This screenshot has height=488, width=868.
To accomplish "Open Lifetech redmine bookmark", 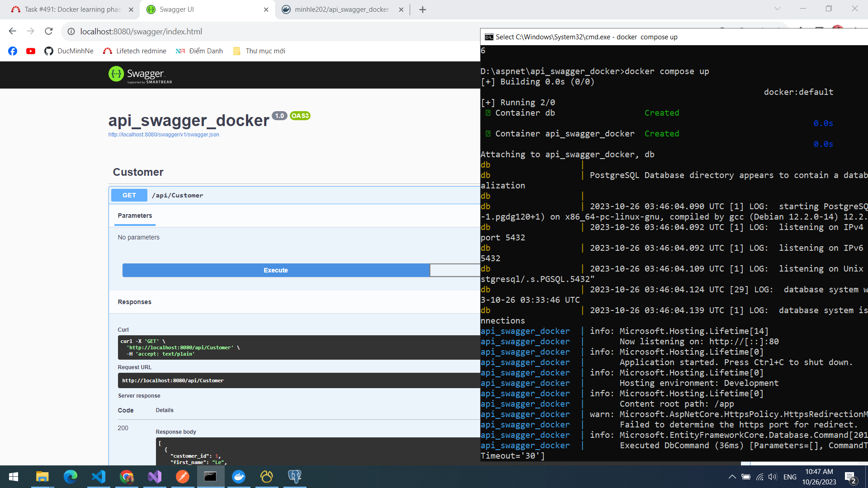I will [135, 51].
